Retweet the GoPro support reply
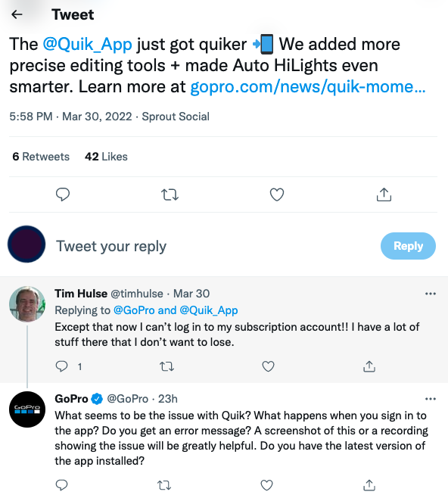 coord(164,485)
